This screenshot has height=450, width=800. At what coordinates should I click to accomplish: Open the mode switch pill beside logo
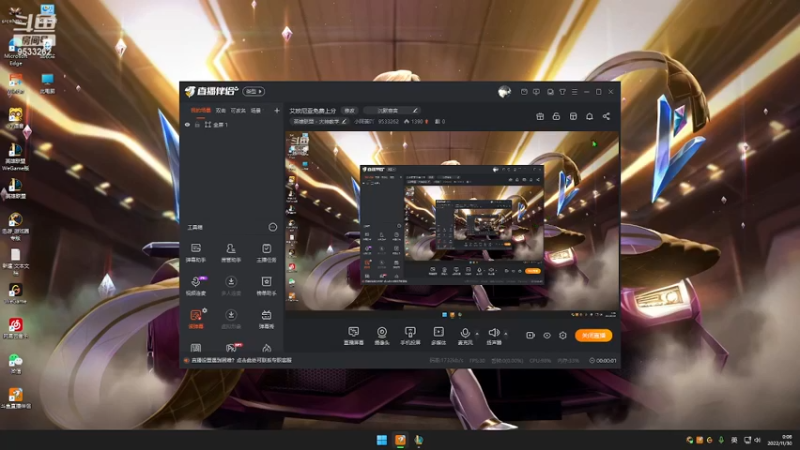tap(254, 92)
